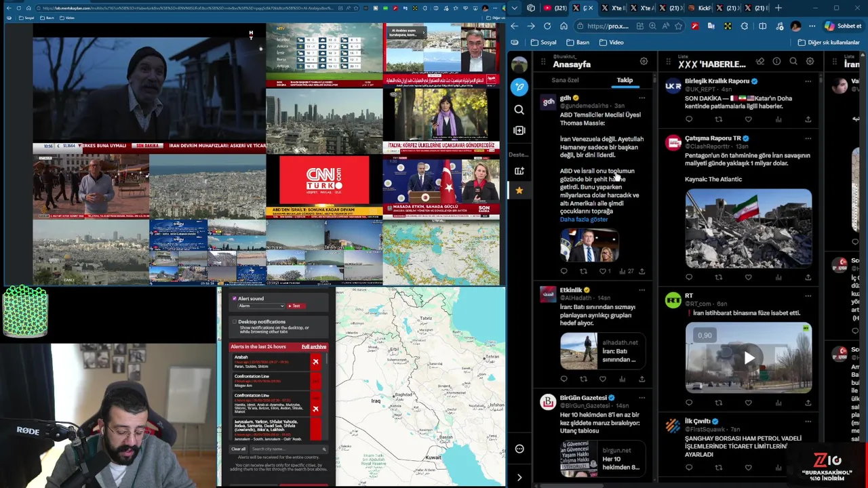Screen dimensions: 868x488
Task: Toggle the Alert sound checkbox
Action: 235,298
